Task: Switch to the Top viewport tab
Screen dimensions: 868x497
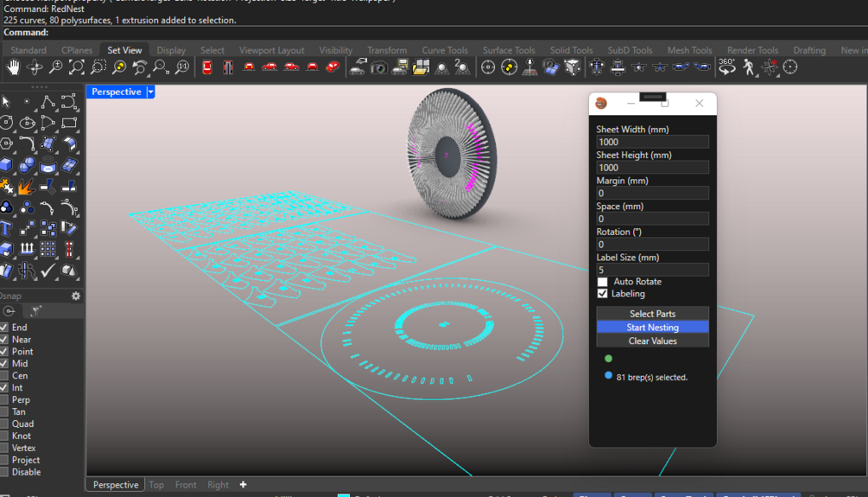Action: click(156, 485)
